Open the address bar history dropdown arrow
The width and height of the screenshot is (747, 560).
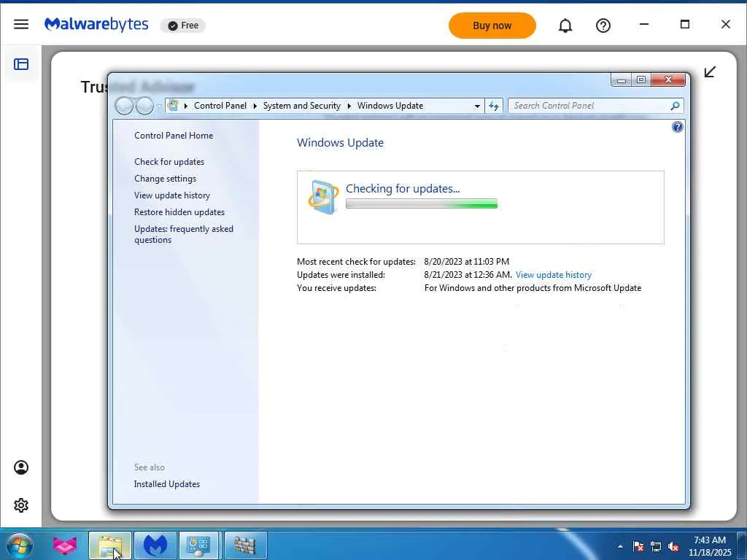pos(477,106)
